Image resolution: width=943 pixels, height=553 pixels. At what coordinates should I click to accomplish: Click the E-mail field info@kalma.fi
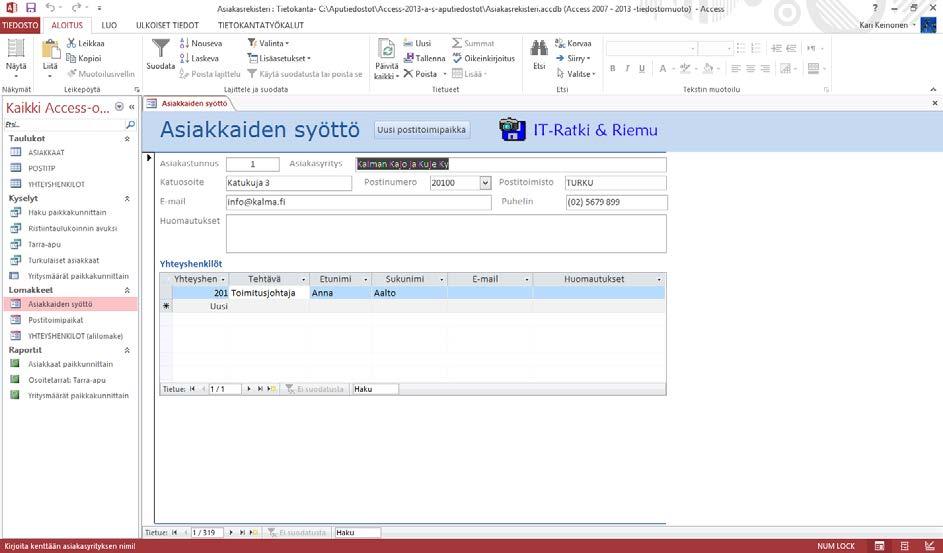[358, 202]
